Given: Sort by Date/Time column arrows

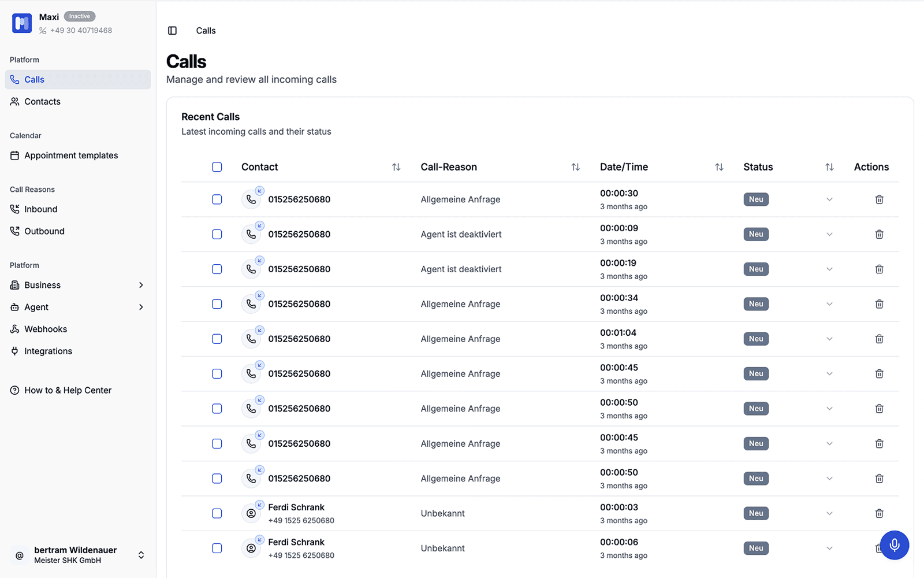Looking at the screenshot, I should tap(719, 167).
